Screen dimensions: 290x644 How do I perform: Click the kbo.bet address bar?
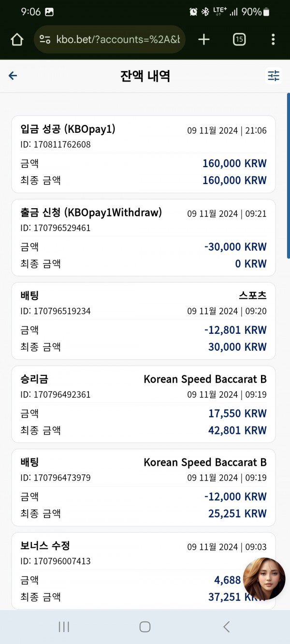coord(110,40)
